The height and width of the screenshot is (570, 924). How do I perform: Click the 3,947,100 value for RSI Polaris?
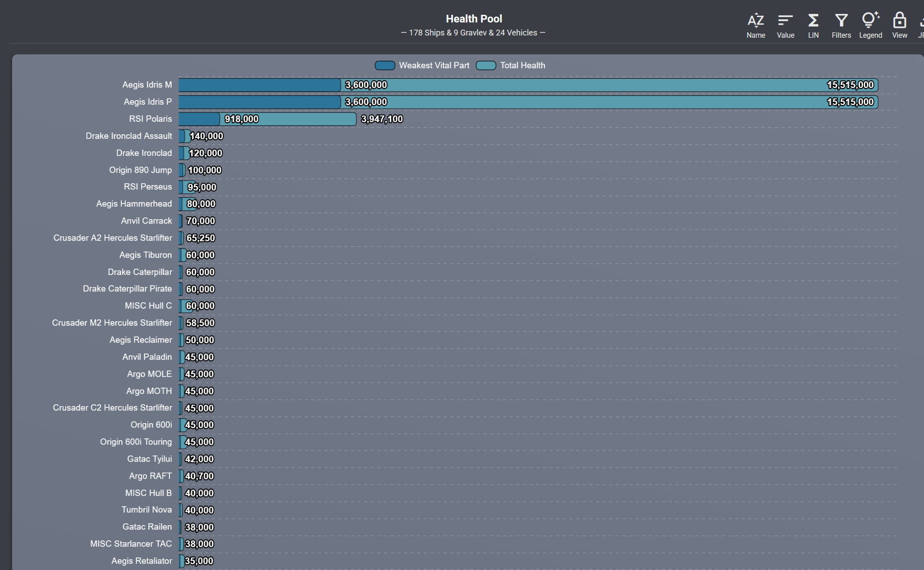click(382, 119)
